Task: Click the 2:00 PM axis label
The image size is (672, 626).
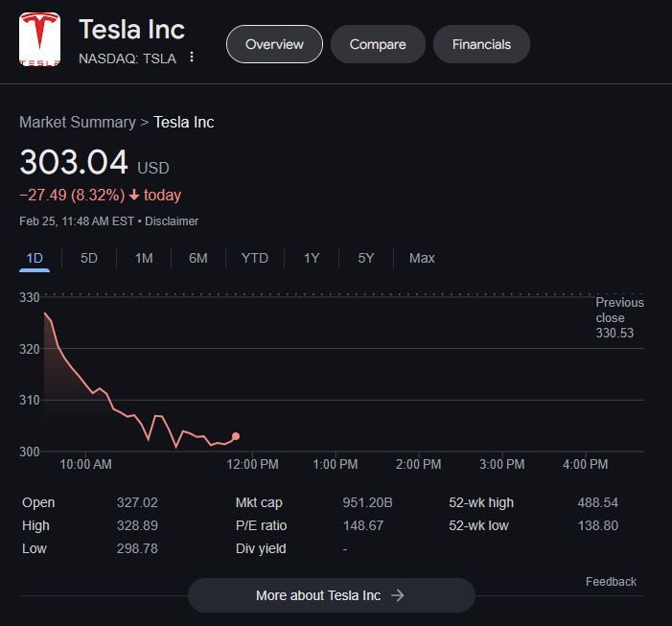Action: (x=418, y=464)
